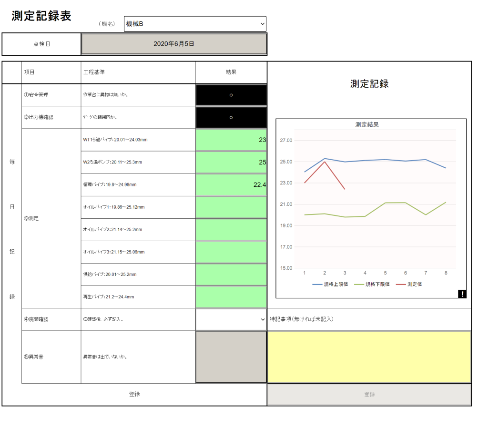The height and width of the screenshot is (448, 488).
Task: Toggle the ②出力機確認 result circle cell
Action: tap(231, 117)
